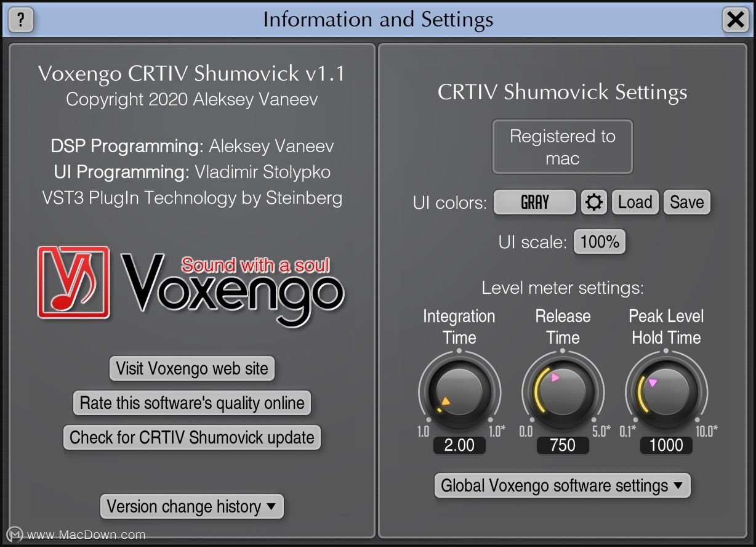This screenshot has height=547, width=756.
Task: Click the Peak Level Hold Time knob
Action: click(x=666, y=392)
